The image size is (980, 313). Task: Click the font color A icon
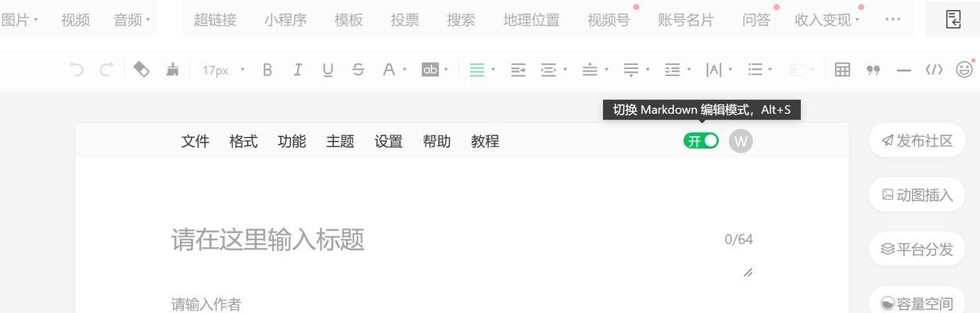point(389,70)
